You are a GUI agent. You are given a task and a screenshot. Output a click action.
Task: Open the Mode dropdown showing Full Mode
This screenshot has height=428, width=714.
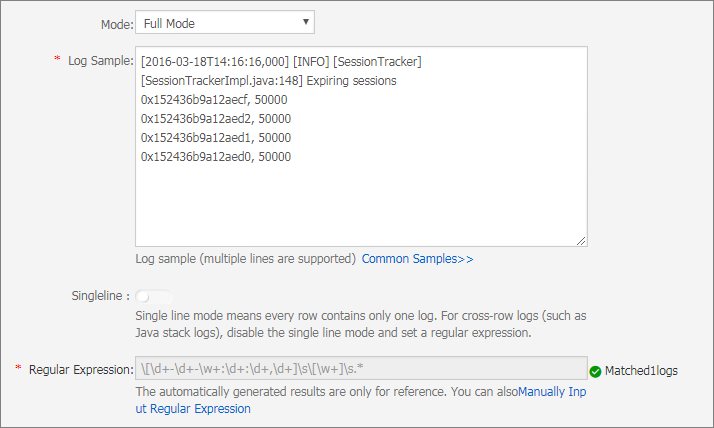tap(224, 22)
